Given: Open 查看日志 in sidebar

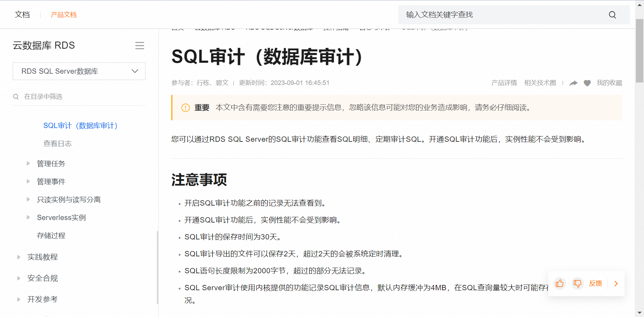Looking at the screenshot, I should pos(57,144).
